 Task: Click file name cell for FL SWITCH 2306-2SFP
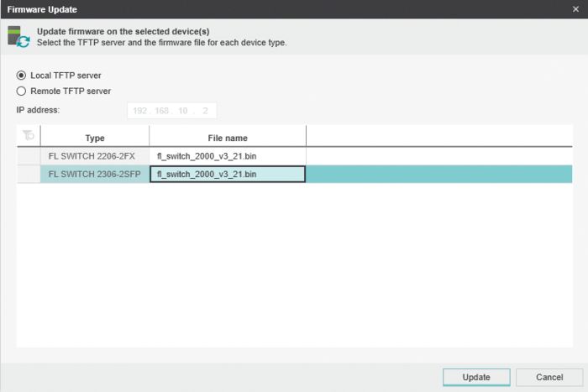coord(228,175)
